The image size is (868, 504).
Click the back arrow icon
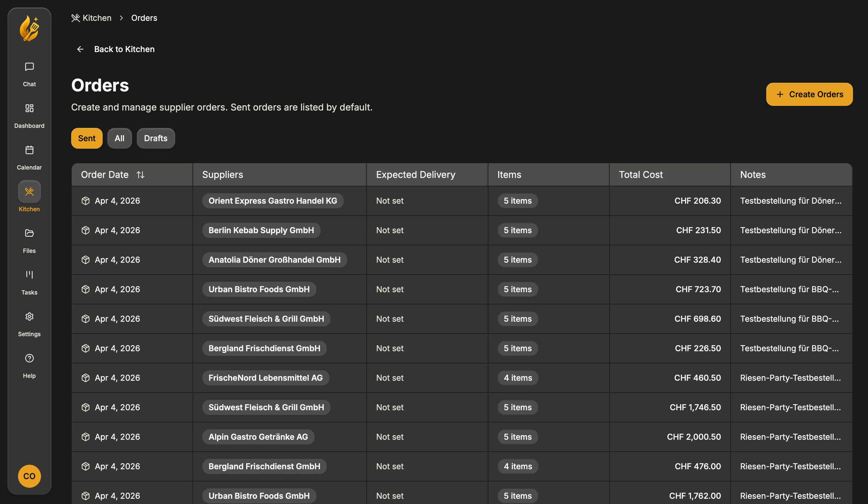80,49
